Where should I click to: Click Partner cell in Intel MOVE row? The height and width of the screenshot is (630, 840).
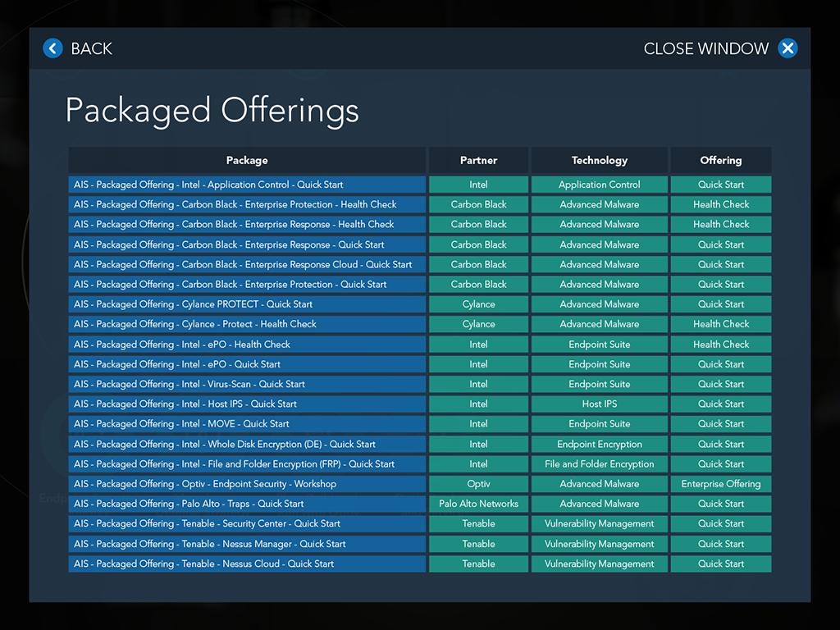[x=478, y=424]
